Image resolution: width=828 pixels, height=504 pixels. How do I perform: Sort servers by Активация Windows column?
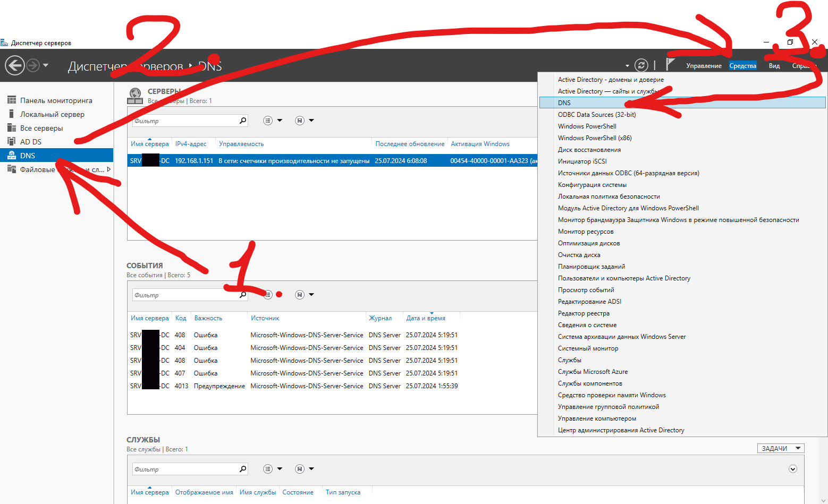click(x=480, y=144)
